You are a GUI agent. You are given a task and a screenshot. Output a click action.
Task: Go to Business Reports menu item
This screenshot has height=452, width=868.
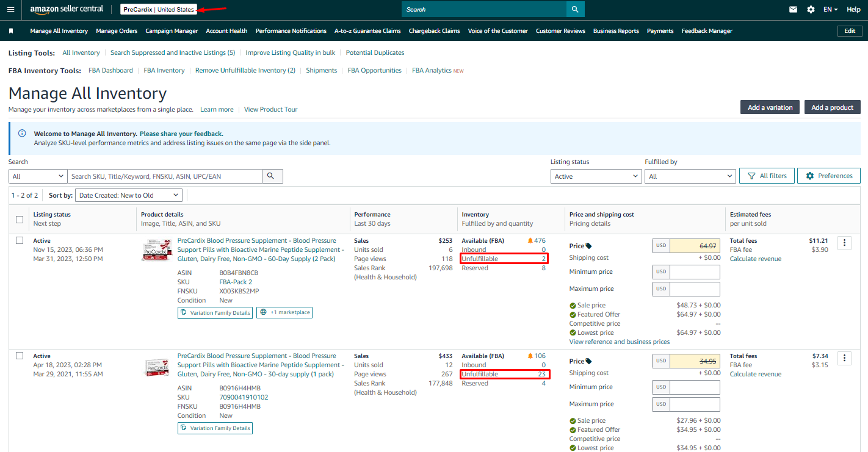click(616, 31)
